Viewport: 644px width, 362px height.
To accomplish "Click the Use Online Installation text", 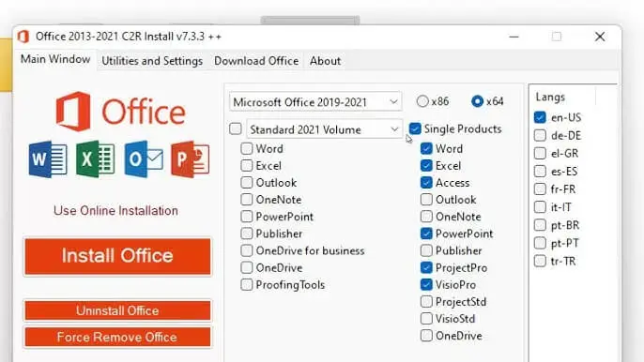I will tap(115, 211).
